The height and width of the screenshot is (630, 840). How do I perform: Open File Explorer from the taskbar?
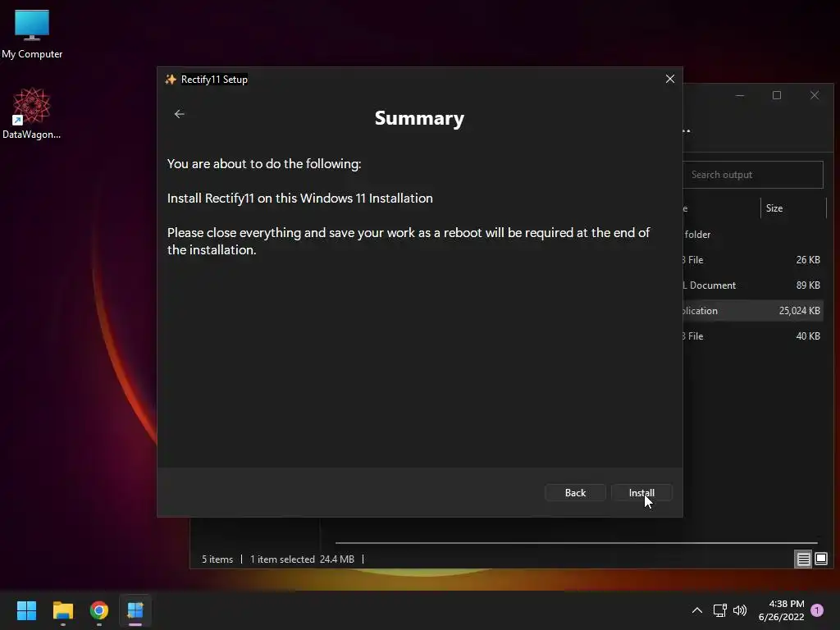pos(62,610)
